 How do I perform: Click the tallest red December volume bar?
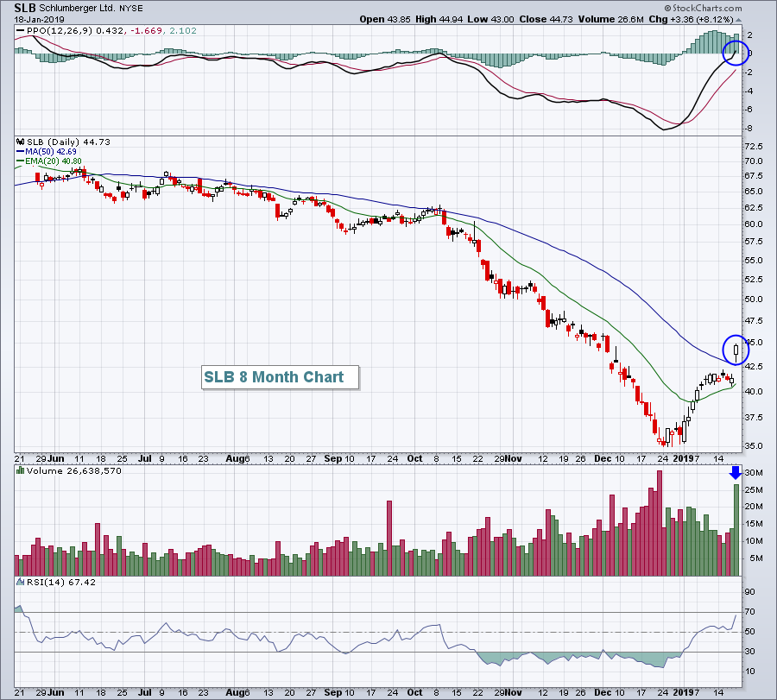click(659, 523)
